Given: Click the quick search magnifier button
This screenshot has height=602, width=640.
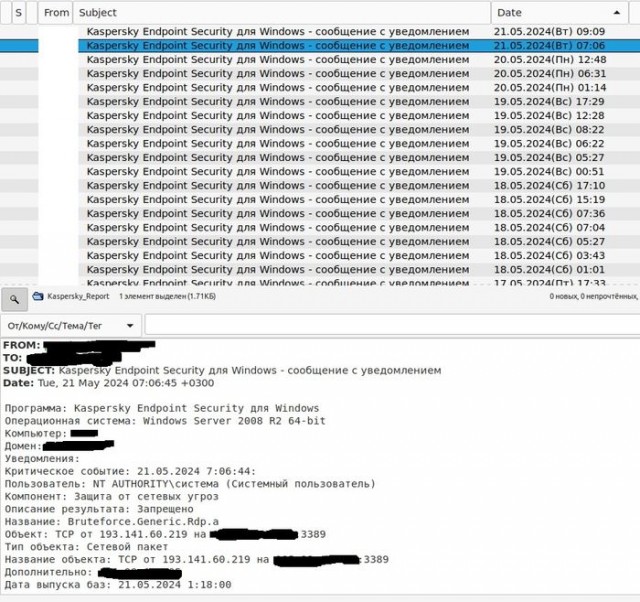Looking at the screenshot, I should pyautogui.click(x=14, y=300).
